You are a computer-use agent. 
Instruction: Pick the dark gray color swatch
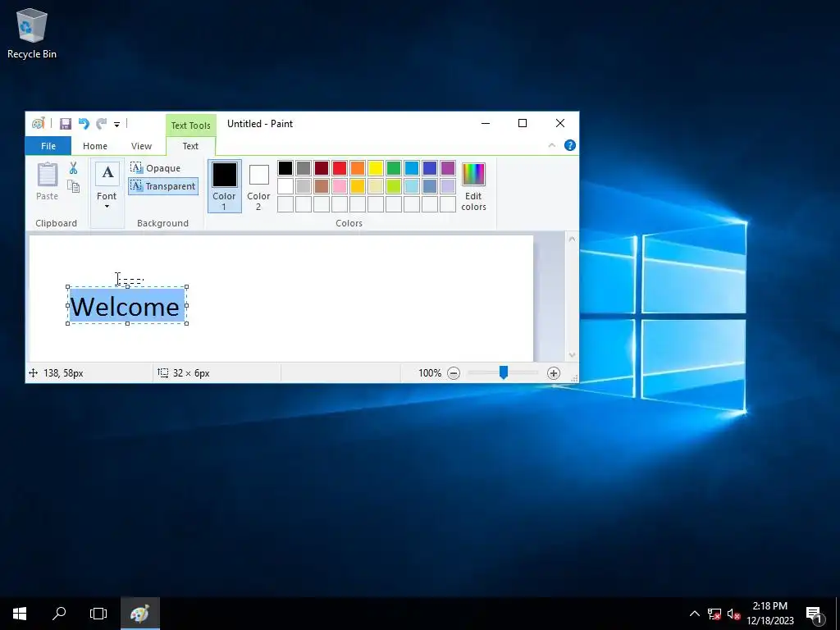(304, 168)
